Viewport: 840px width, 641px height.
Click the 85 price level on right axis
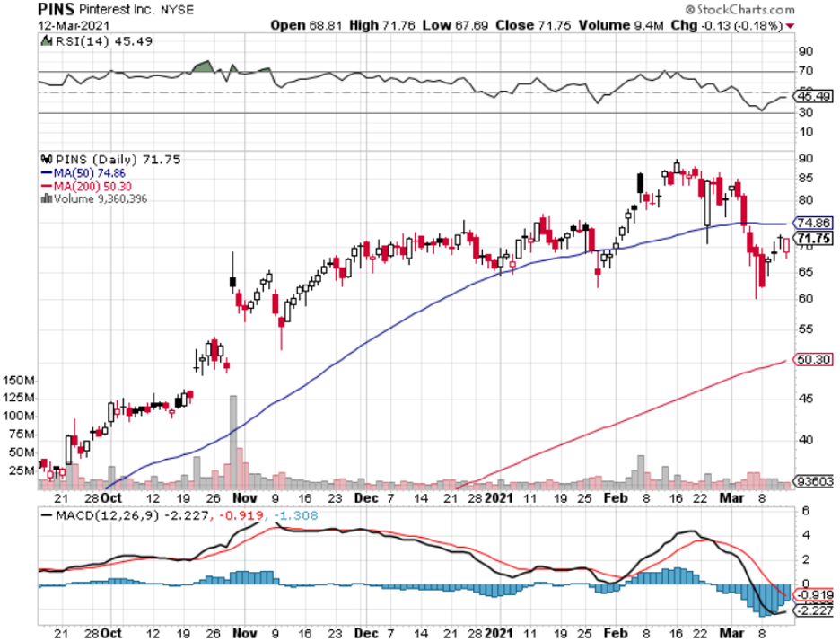coord(806,178)
